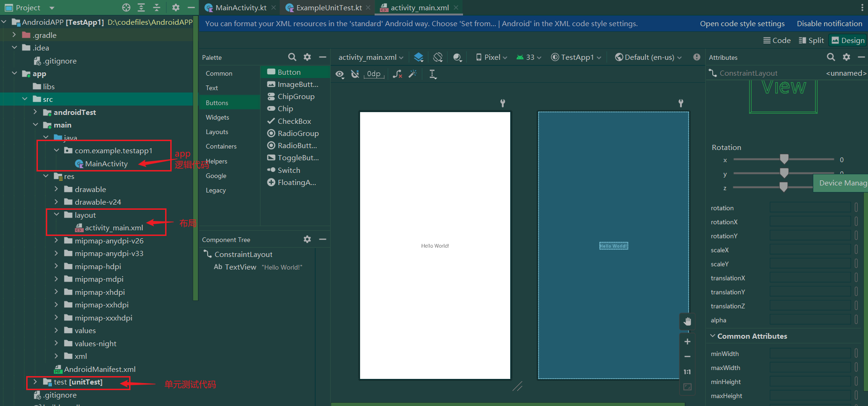Click the minWidth attribute input field
This screenshot has width=868, height=406.
point(810,354)
